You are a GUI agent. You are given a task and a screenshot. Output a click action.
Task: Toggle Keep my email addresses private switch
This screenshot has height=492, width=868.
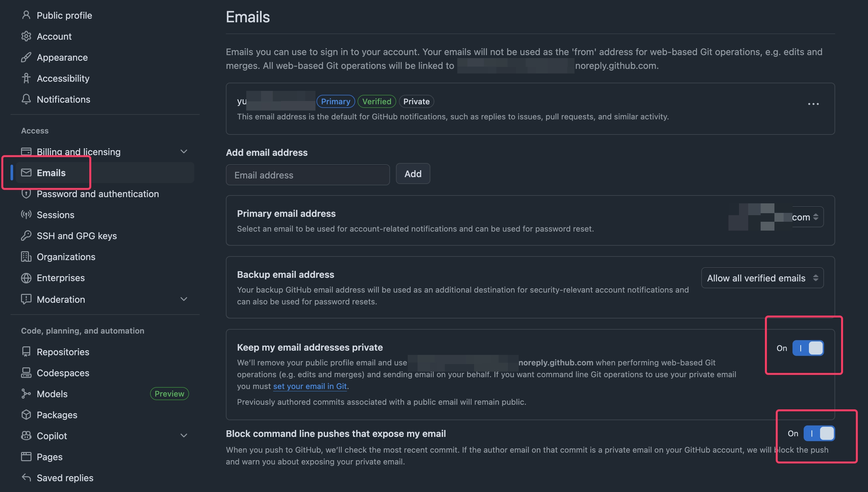point(808,348)
